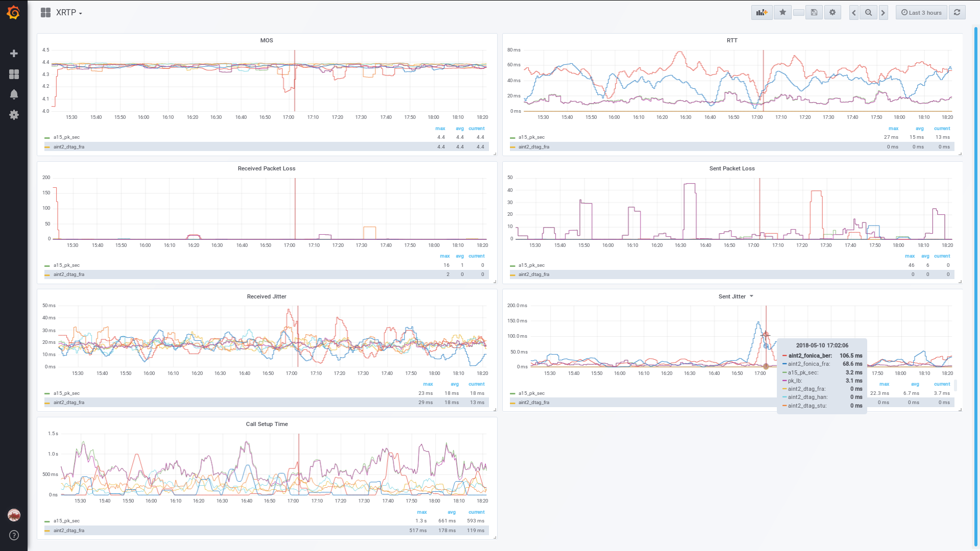Save the dashboard
Screen dimensions: 980x551
pos(814,13)
